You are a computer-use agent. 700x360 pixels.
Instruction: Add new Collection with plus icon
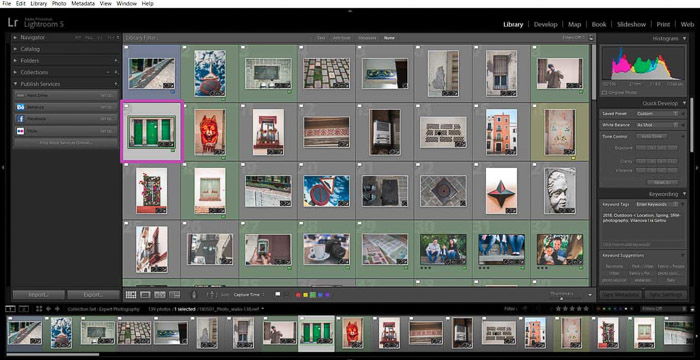click(x=116, y=72)
